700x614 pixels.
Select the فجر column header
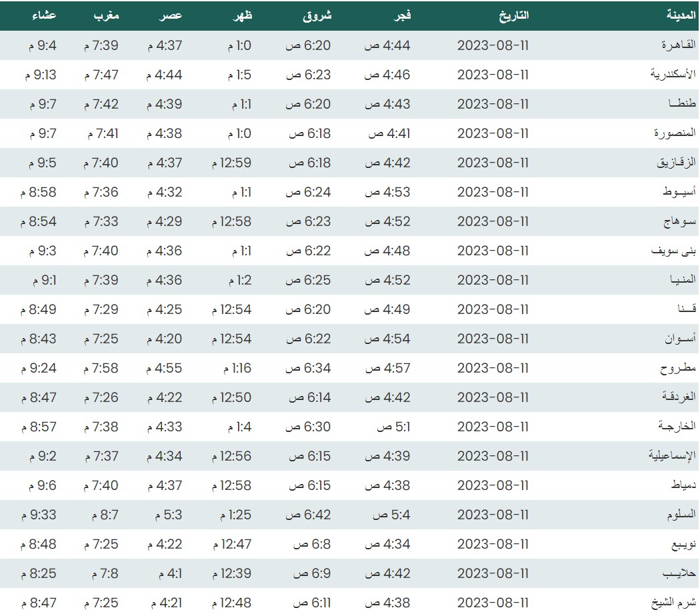pos(403,15)
